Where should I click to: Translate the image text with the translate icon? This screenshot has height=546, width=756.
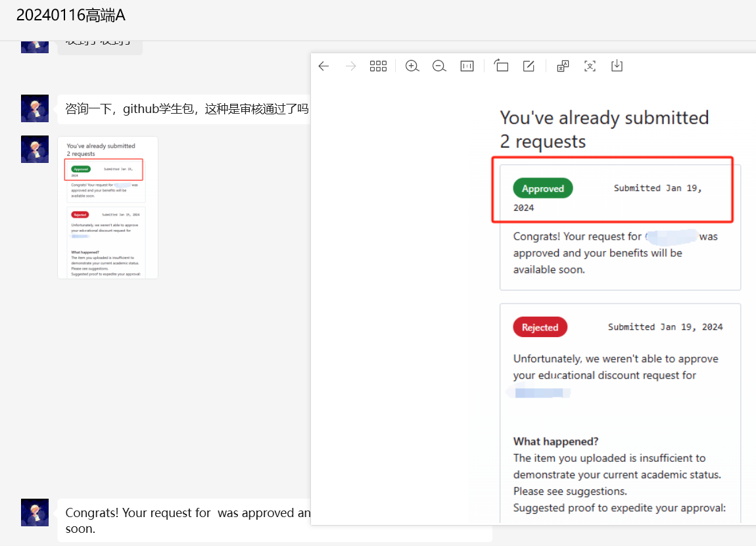pyautogui.click(x=563, y=66)
